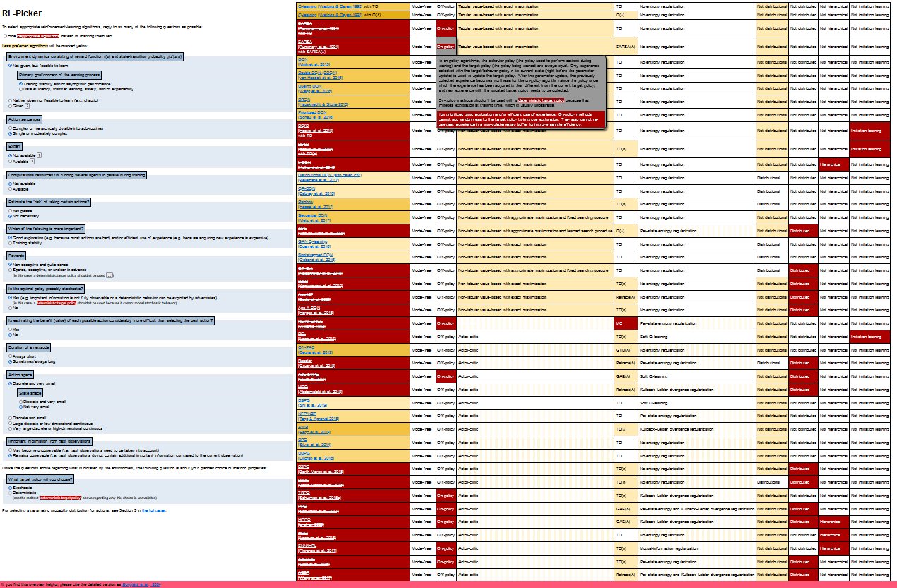Choose Available for parallel computational resources
The height and width of the screenshot is (588, 897).
[10, 189]
